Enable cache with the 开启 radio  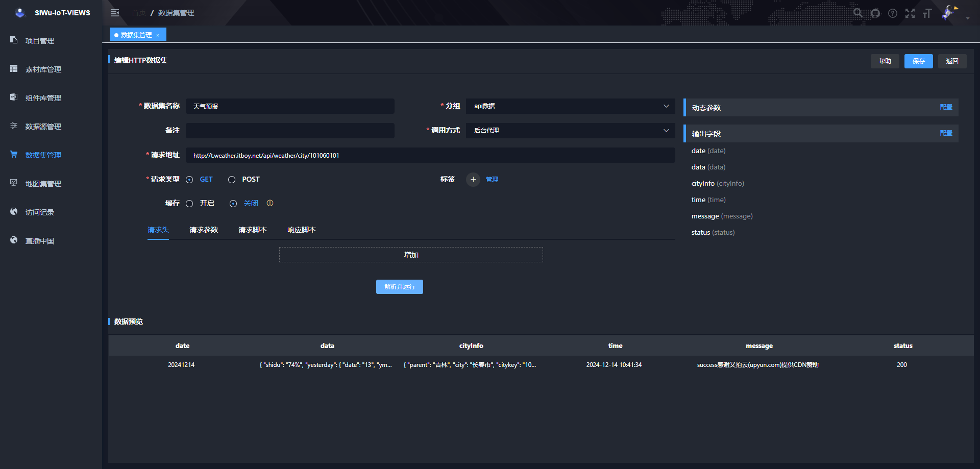point(189,204)
